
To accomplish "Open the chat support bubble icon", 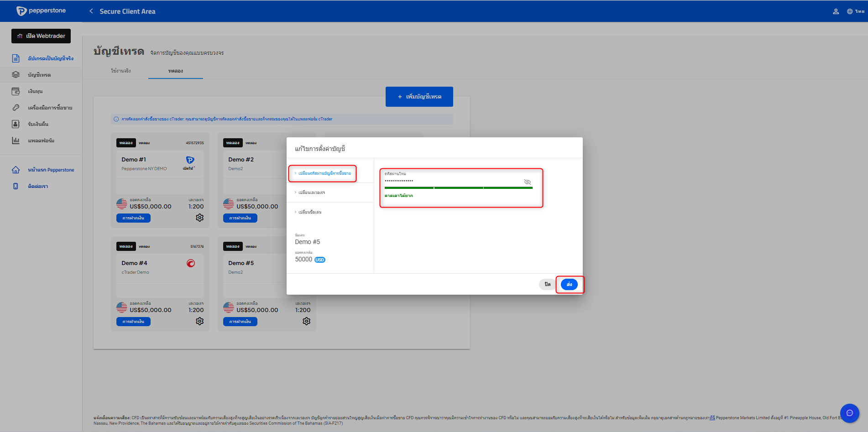I will point(849,413).
